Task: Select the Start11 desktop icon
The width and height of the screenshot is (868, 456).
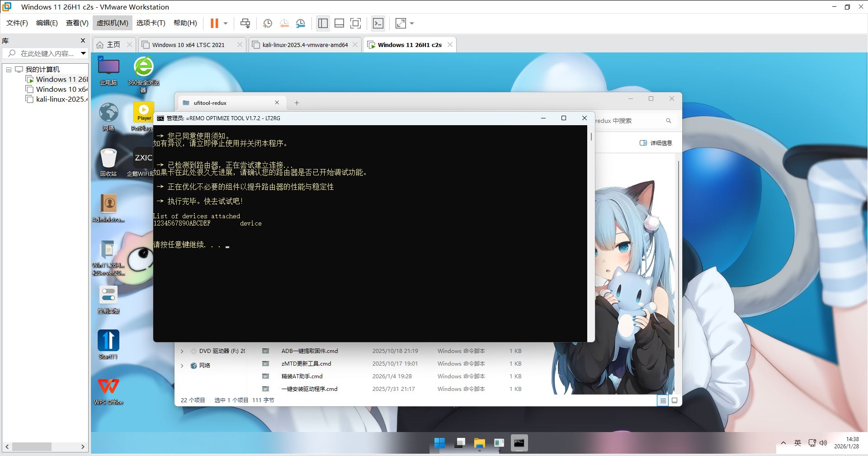Action: point(108,344)
